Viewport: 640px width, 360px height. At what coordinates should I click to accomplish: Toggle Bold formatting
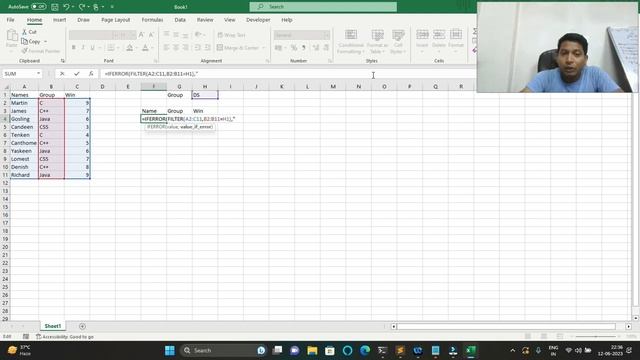(x=73, y=48)
